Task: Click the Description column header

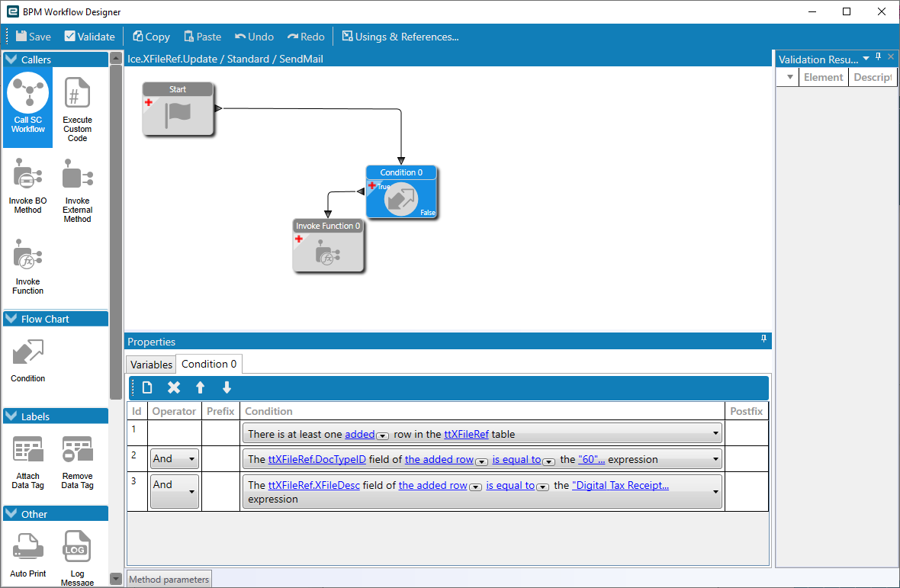Action: (x=873, y=77)
